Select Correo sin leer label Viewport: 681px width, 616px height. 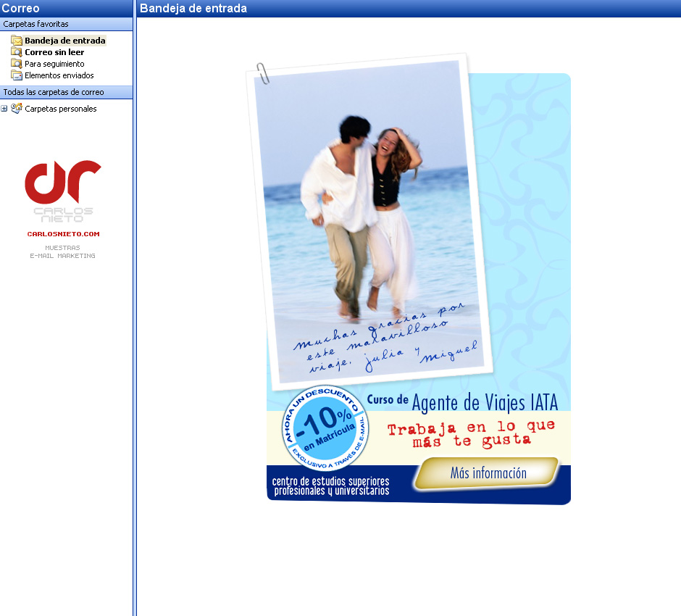pos(54,52)
